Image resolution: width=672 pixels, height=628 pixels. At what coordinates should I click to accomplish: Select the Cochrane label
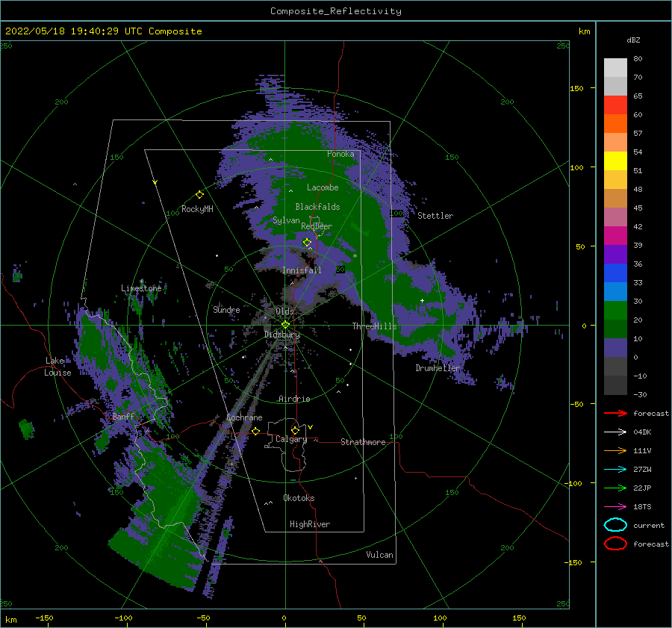[x=244, y=417]
